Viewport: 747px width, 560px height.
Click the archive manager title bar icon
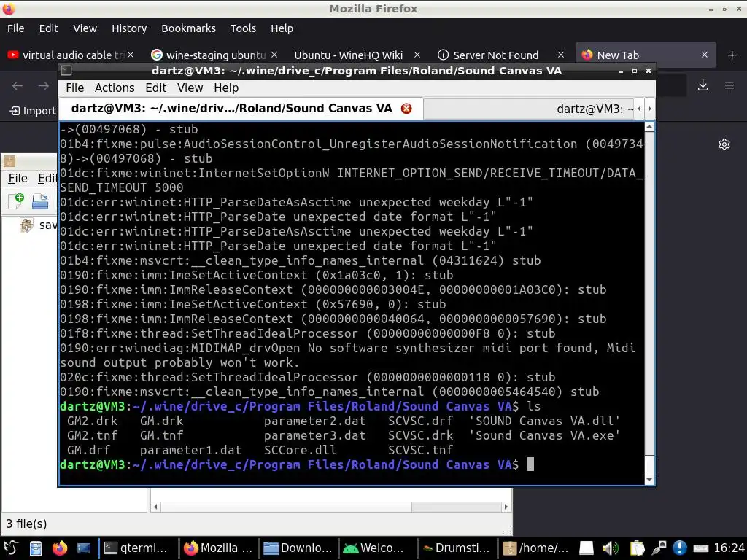(x=9, y=161)
